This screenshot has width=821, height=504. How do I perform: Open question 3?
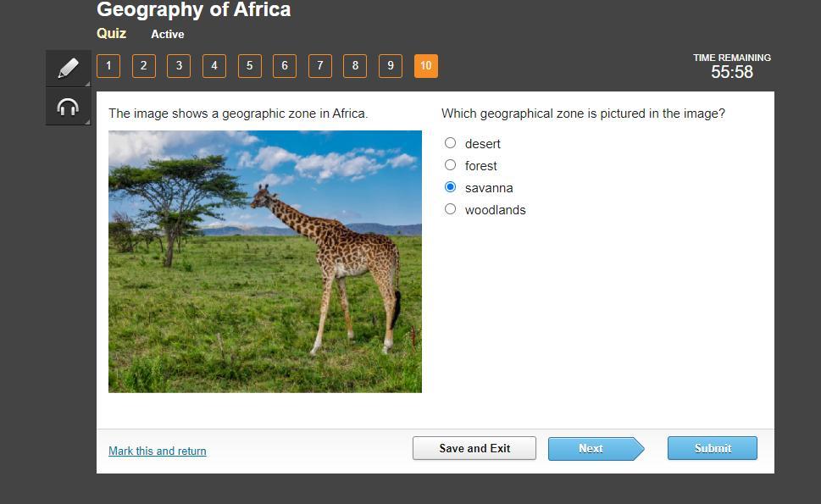tap(179, 66)
